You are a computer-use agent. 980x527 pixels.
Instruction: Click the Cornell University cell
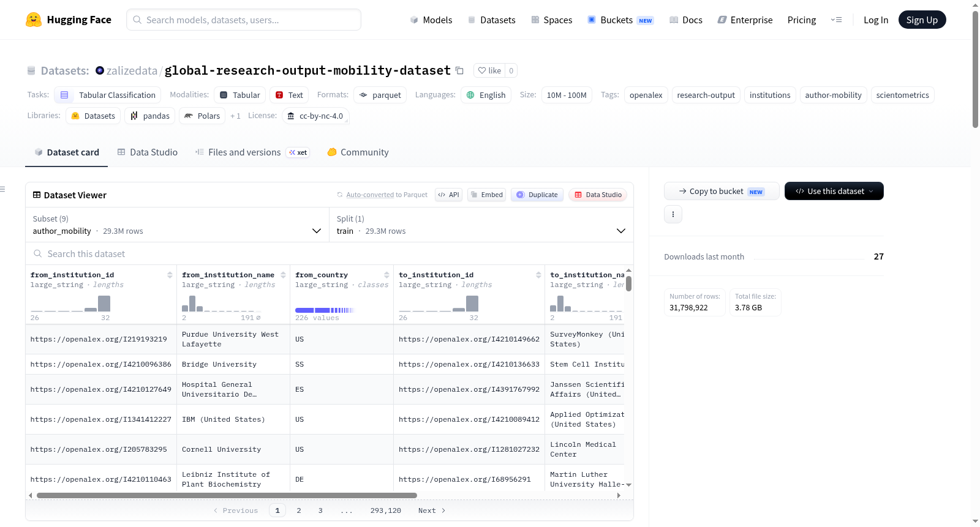pyautogui.click(x=233, y=449)
